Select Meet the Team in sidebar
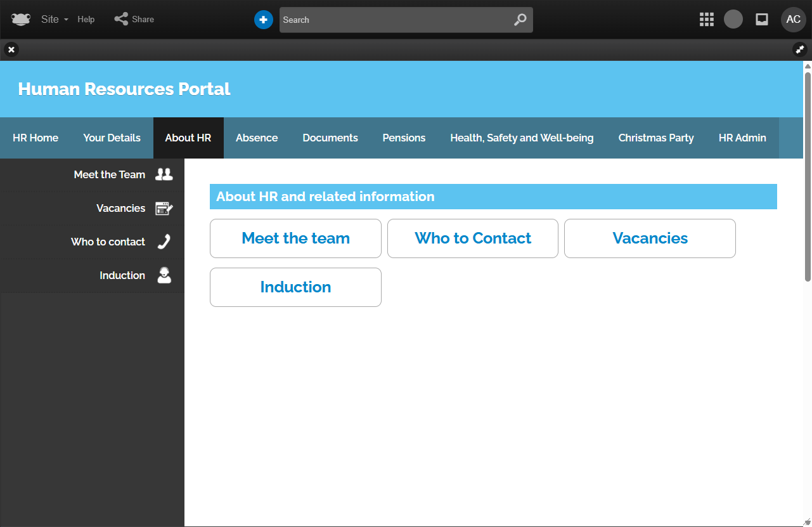812x527 pixels. (x=109, y=174)
